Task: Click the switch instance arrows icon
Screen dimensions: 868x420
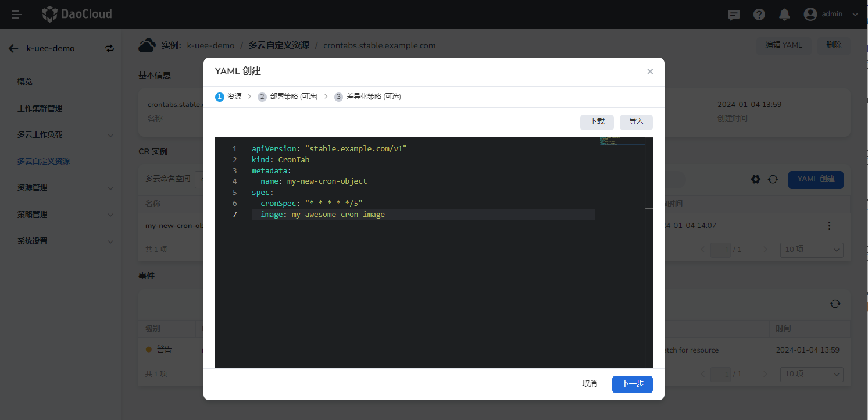Action: (x=109, y=48)
